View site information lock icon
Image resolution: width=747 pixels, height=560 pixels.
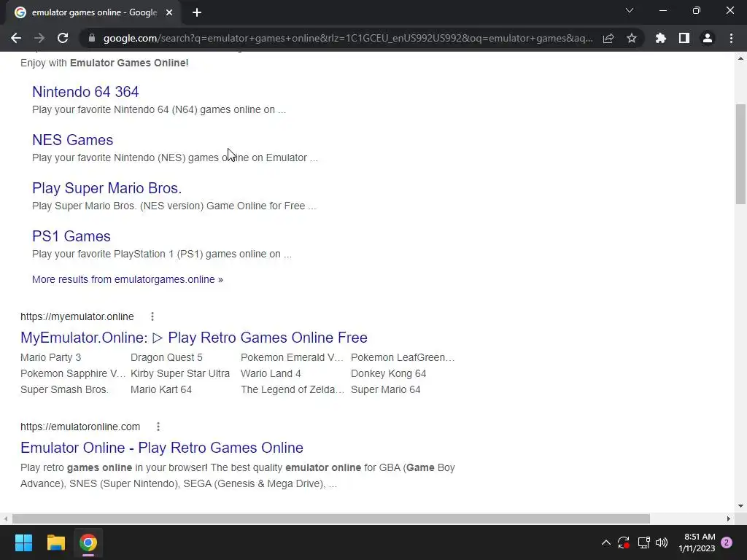pos(92,38)
